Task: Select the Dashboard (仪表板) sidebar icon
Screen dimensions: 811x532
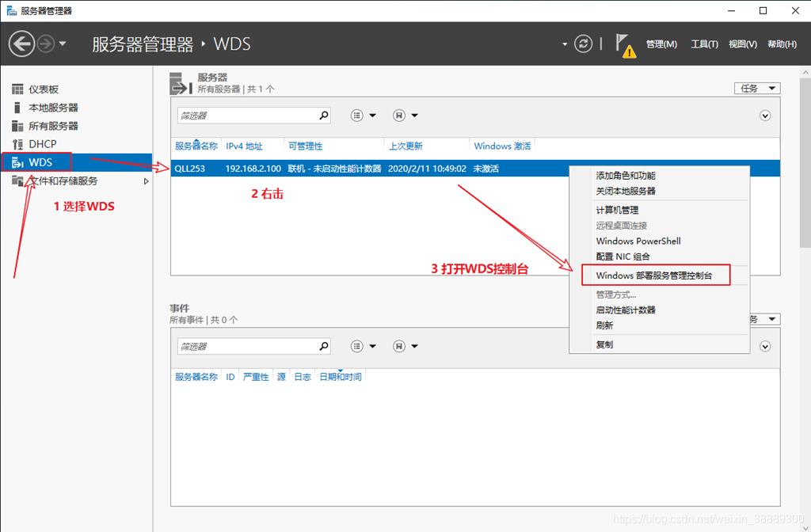Action: (x=17, y=89)
